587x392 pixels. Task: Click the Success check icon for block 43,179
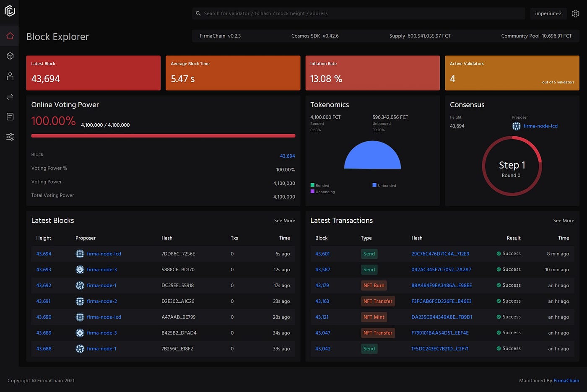tap(499, 286)
